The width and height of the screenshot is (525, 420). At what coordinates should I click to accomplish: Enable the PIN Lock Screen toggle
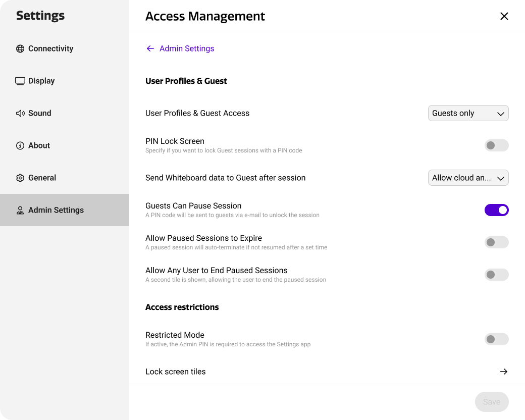coord(496,145)
